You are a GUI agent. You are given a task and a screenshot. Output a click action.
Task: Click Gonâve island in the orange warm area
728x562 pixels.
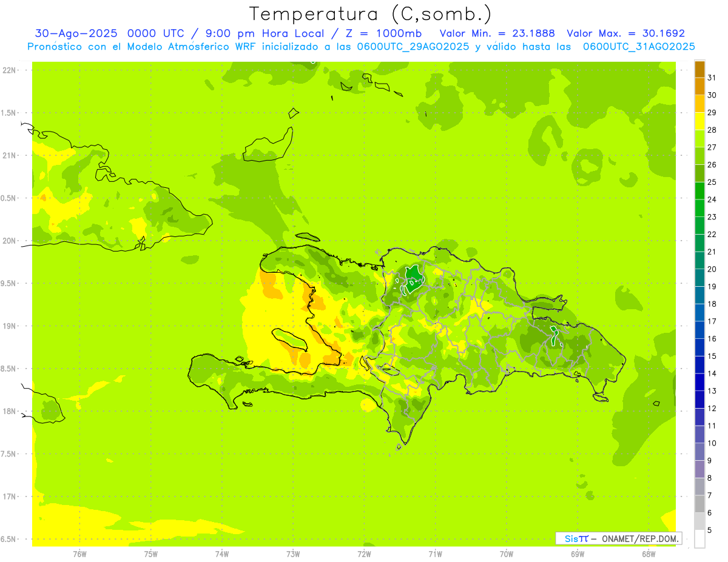(291, 340)
